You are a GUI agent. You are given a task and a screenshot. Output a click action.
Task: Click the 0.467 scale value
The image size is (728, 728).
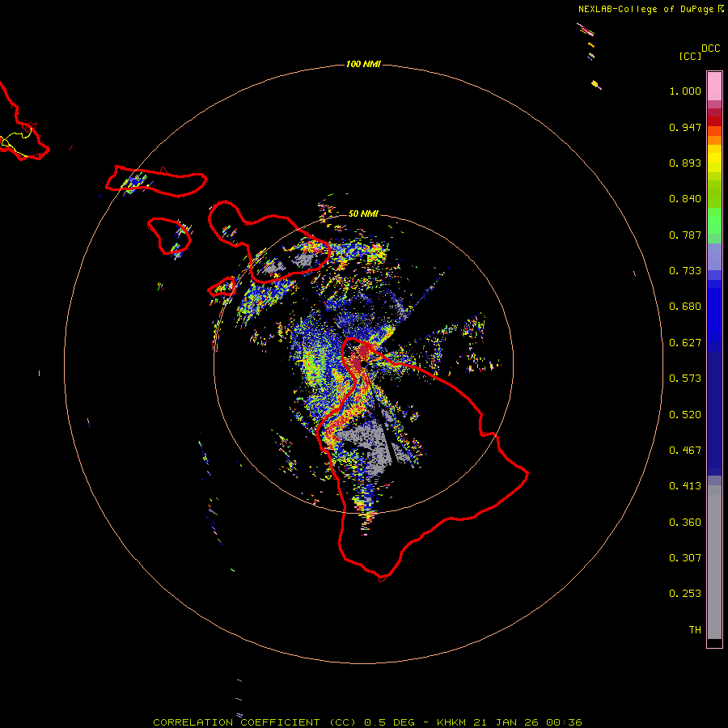point(685,451)
